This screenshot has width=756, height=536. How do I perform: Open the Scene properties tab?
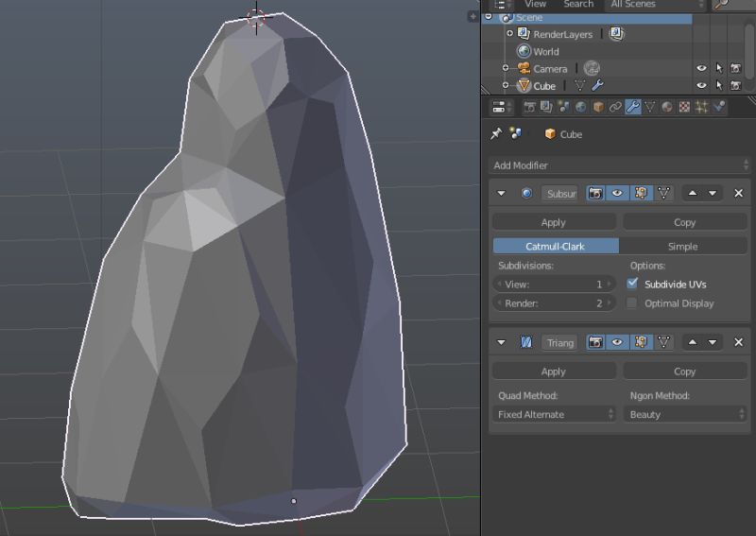[x=563, y=107]
